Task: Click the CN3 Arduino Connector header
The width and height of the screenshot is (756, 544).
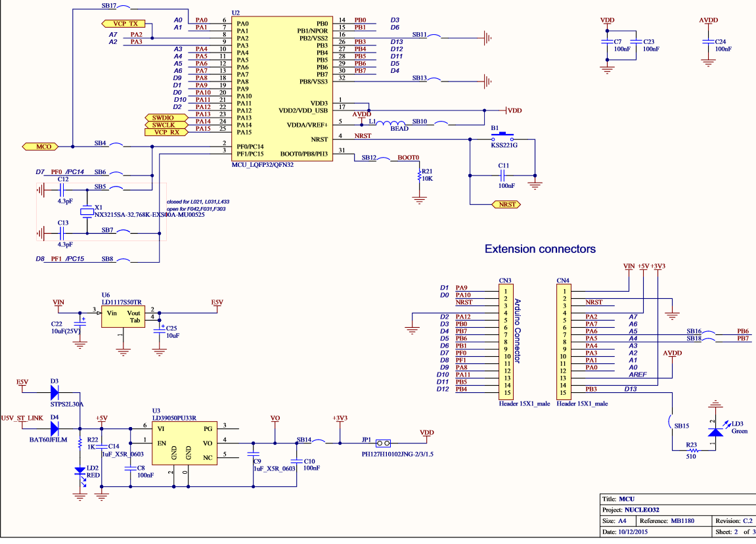Action: 504,340
